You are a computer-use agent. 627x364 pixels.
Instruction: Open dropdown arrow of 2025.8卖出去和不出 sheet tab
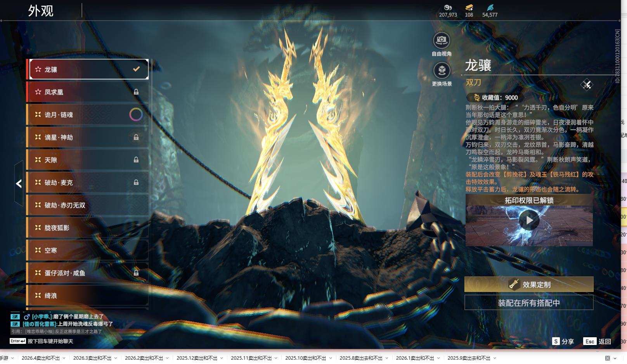tap(387, 358)
